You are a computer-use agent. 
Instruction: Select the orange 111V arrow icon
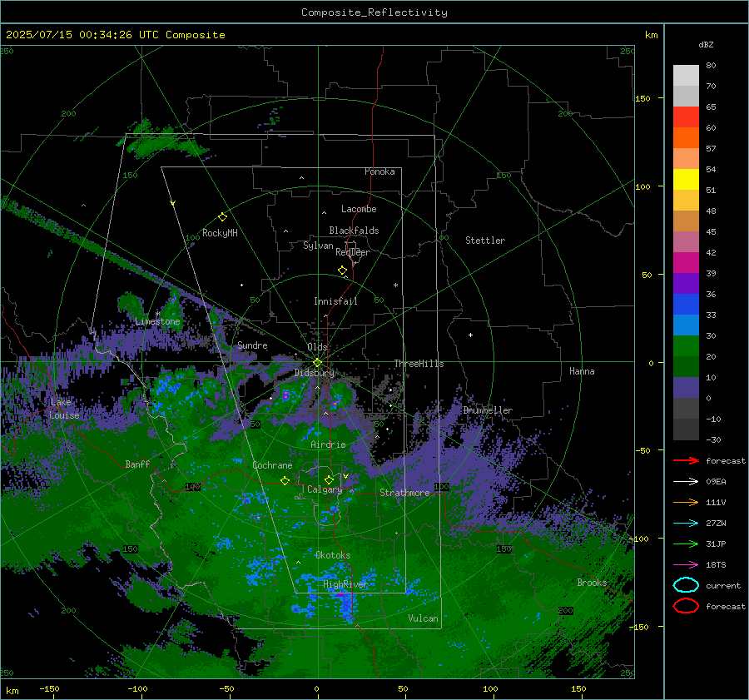click(x=686, y=502)
